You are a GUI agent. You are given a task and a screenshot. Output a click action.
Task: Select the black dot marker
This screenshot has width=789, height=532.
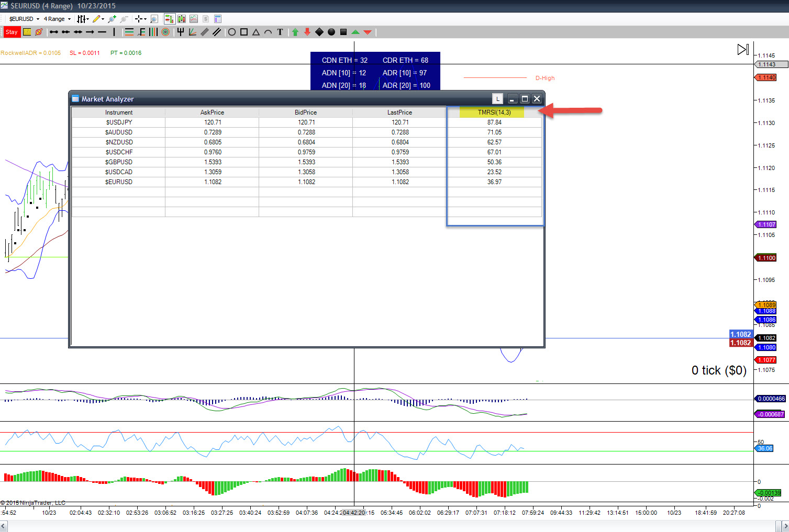[x=331, y=32]
